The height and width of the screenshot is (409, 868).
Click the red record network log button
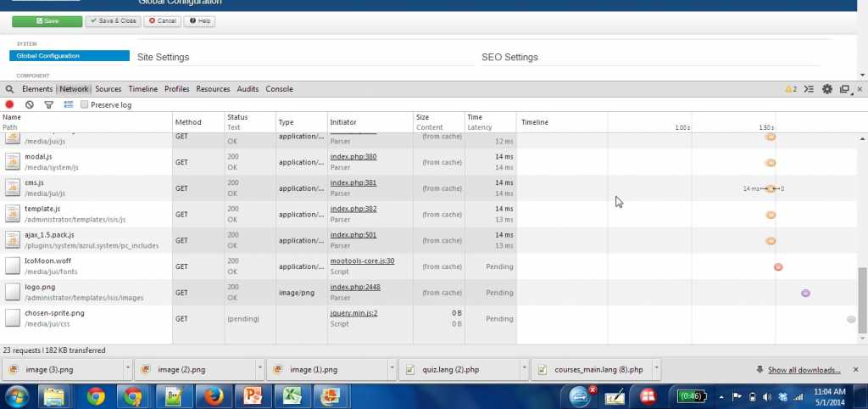[x=10, y=104]
